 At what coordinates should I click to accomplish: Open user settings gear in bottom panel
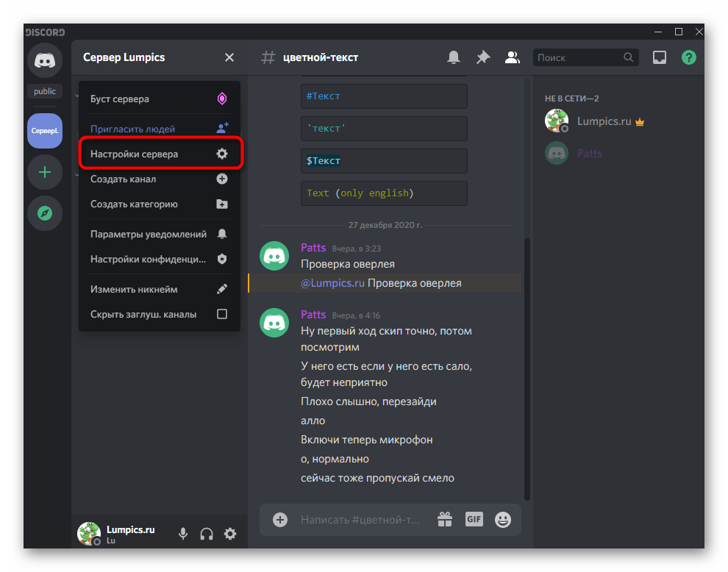(x=230, y=534)
